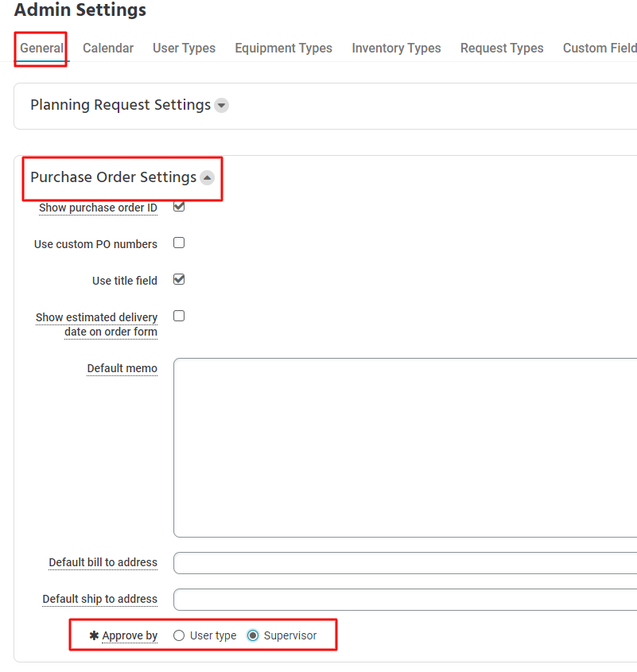This screenshot has width=637, height=672.
Task: Click inside the Default memo text area
Action: 398,445
